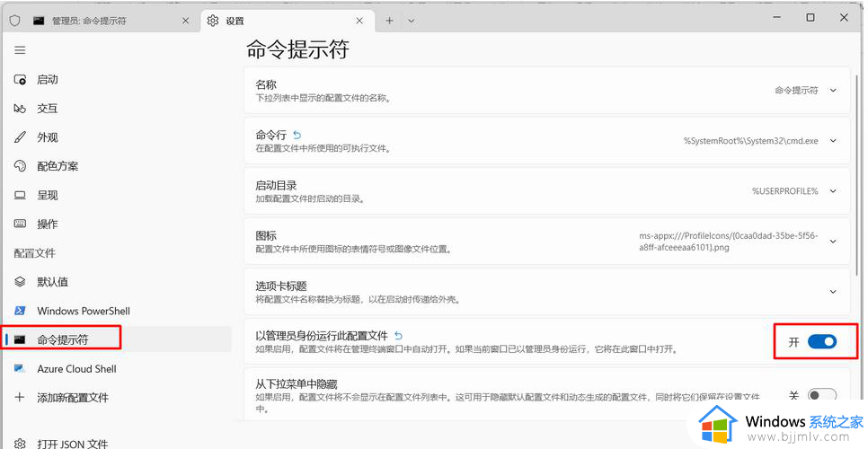Expand the 图标 setting chevron

coord(833,242)
